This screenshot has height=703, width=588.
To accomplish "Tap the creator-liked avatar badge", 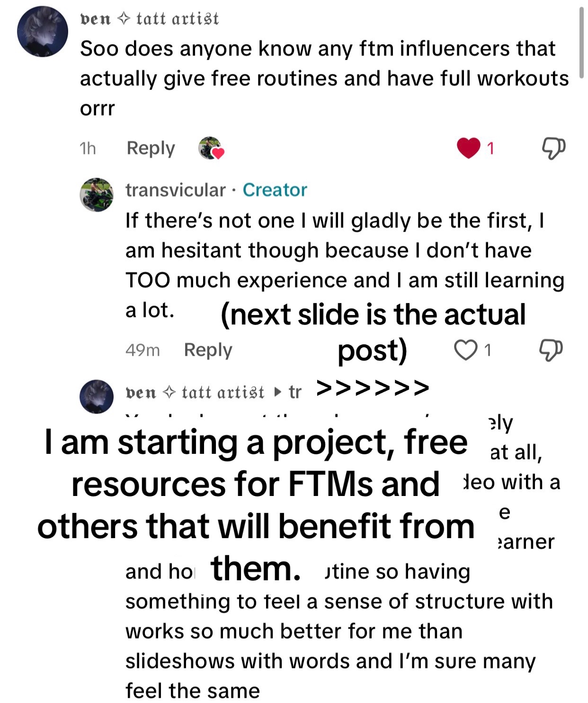I will click(x=211, y=148).
